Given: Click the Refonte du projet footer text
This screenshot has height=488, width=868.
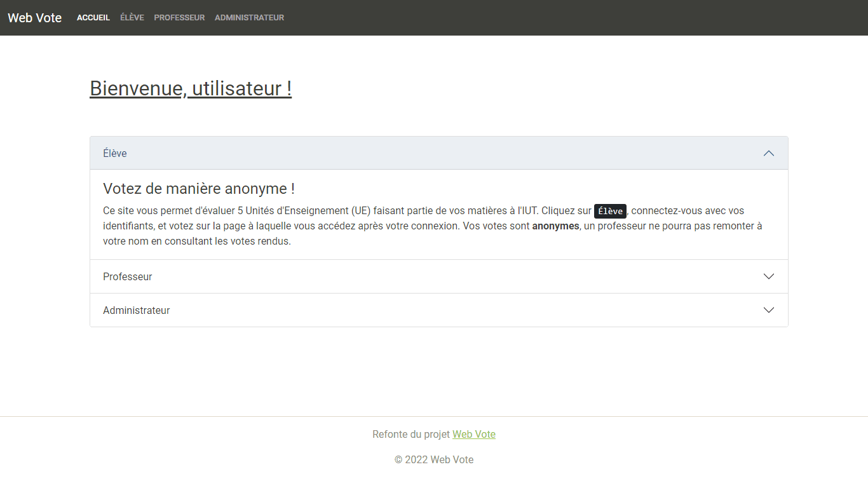Looking at the screenshot, I should [x=411, y=435].
